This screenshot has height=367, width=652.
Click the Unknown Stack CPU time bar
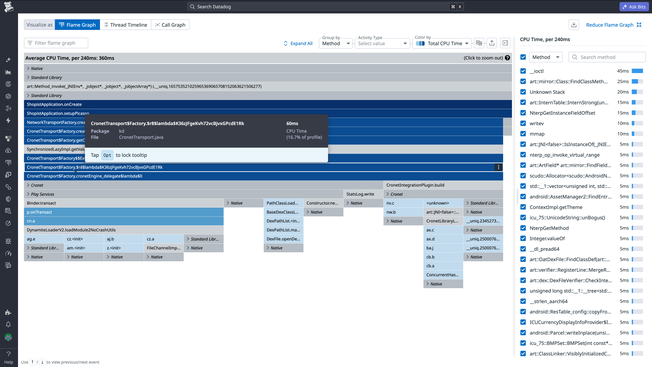[637, 92]
